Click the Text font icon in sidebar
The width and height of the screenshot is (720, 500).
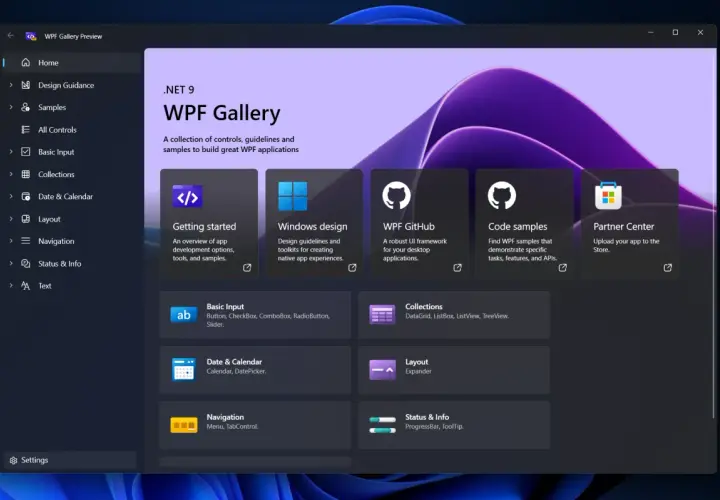point(26,286)
